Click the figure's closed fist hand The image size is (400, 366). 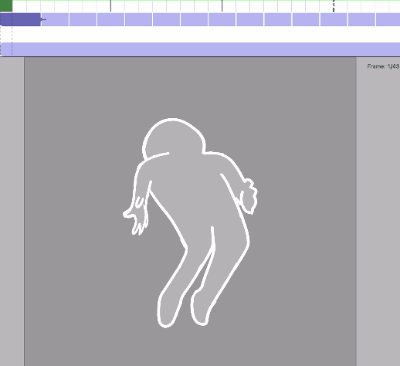tap(248, 197)
